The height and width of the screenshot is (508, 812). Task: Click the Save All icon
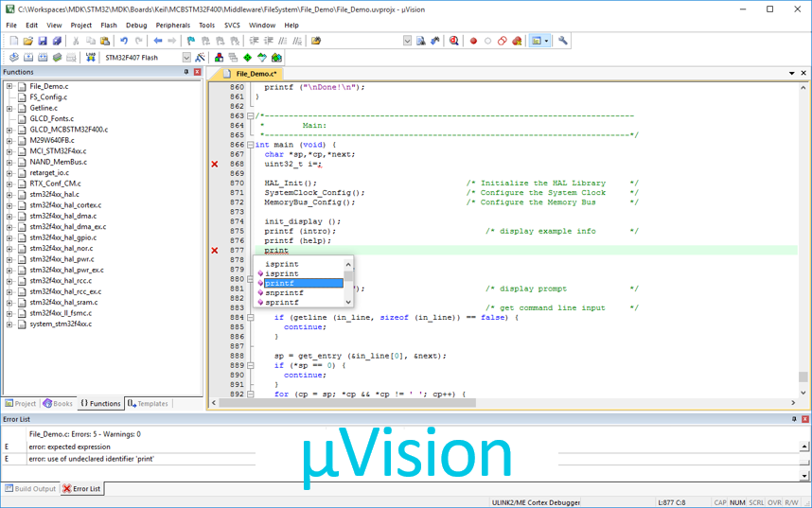click(57, 41)
